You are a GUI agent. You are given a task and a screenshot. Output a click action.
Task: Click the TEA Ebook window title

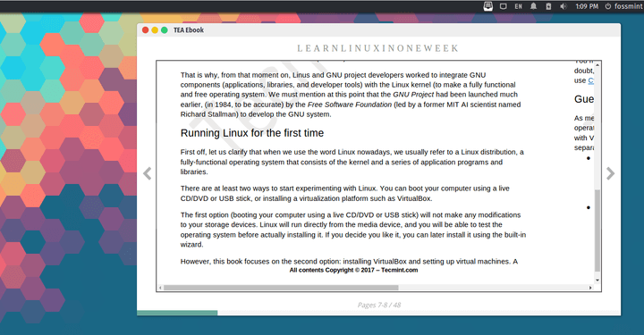[189, 30]
